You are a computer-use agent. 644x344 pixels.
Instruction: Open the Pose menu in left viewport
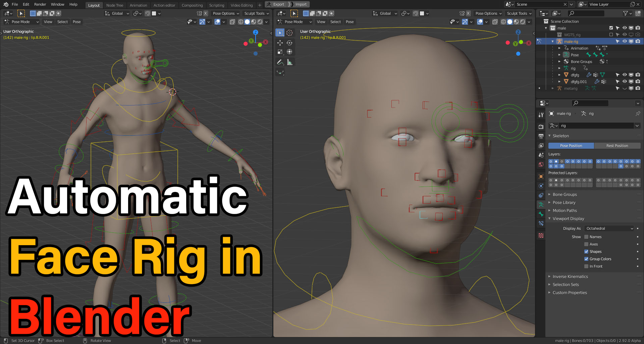76,22
